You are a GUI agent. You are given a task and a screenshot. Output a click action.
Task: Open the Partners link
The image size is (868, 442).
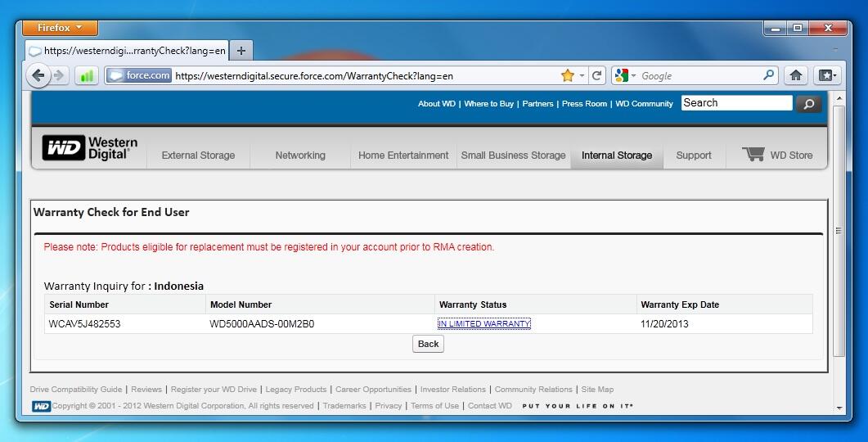pyautogui.click(x=537, y=104)
